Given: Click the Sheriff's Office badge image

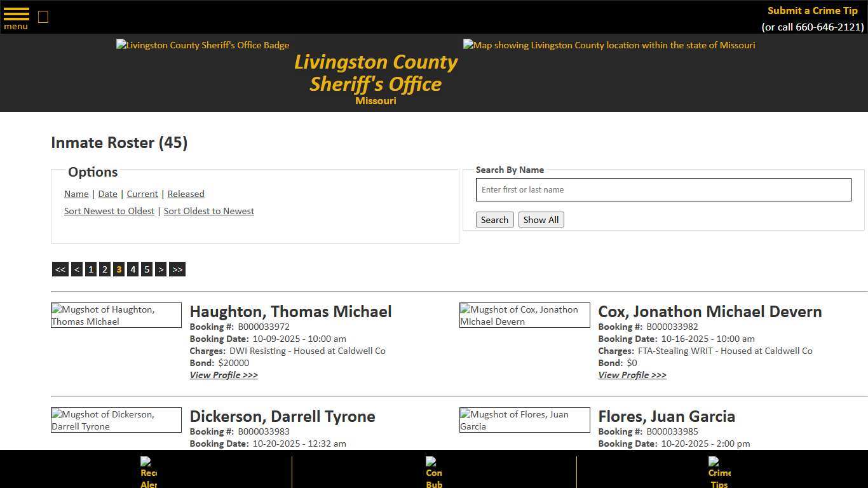Looking at the screenshot, I should click(x=202, y=45).
